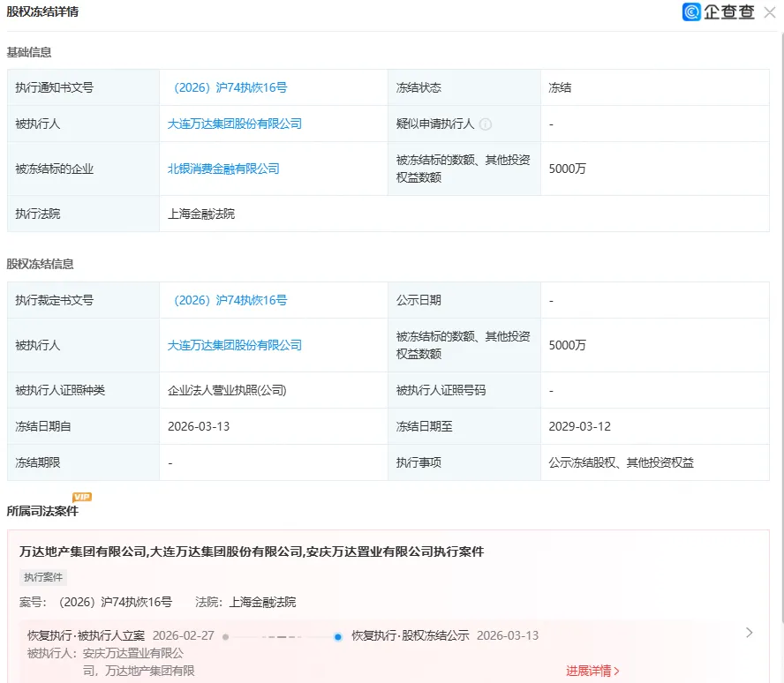
Task: Open 北银消费金融有限公司 company page
Action: [222, 168]
